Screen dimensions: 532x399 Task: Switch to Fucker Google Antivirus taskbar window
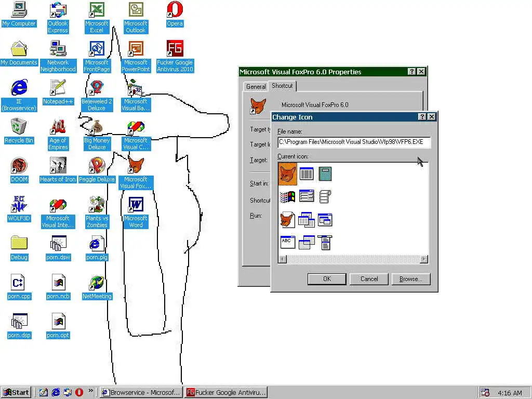pyautogui.click(x=227, y=393)
